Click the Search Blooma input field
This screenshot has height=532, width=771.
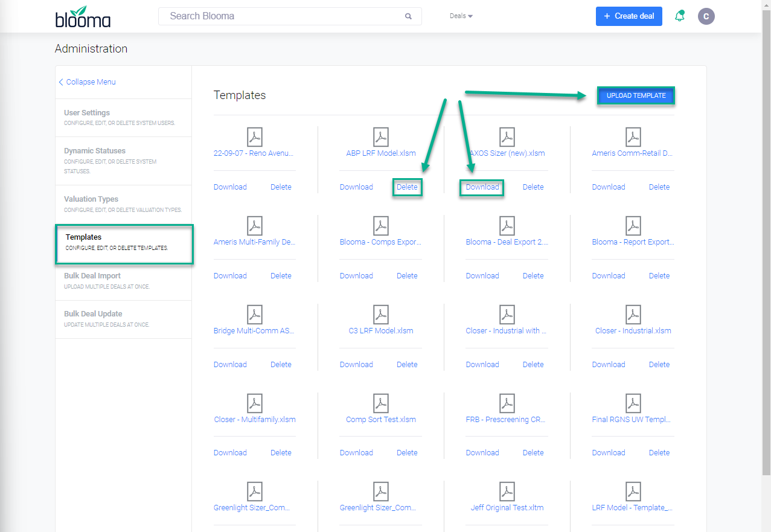point(290,16)
